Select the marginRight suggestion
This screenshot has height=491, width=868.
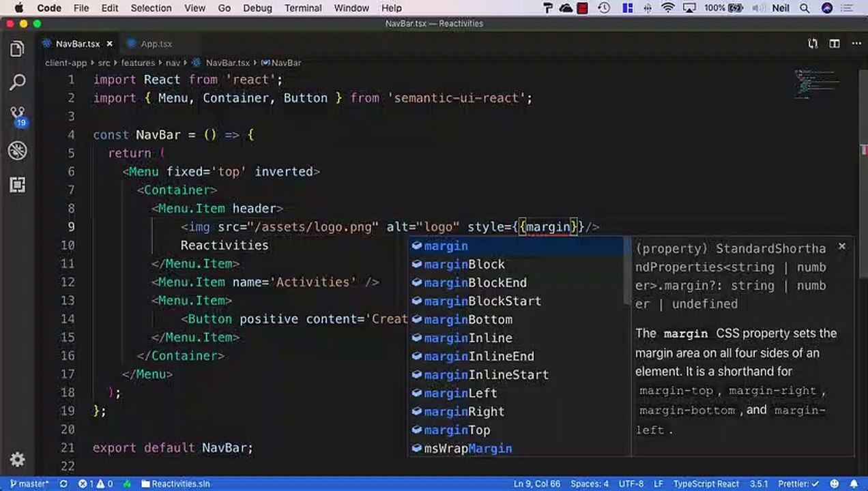click(x=516, y=412)
